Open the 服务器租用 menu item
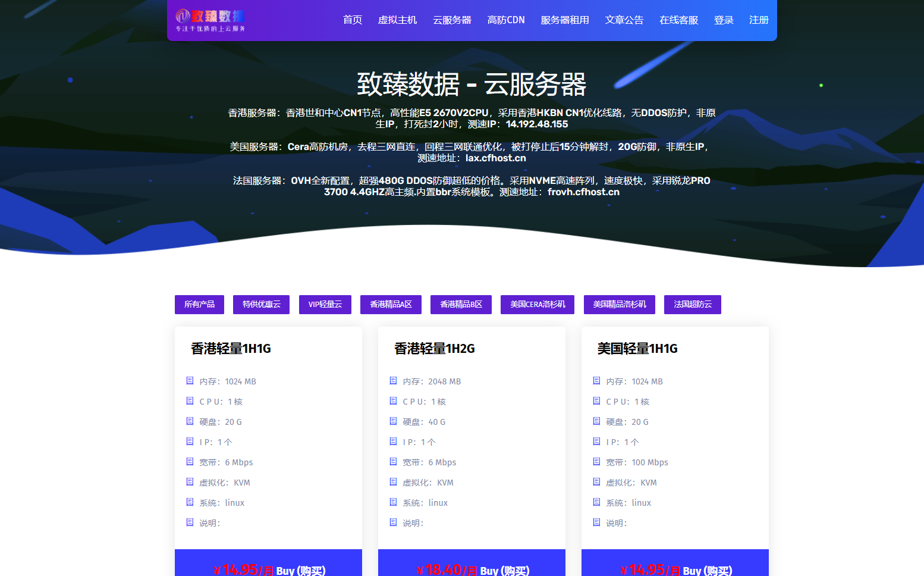This screenshot has height=576, width=924. pos(565,20)
